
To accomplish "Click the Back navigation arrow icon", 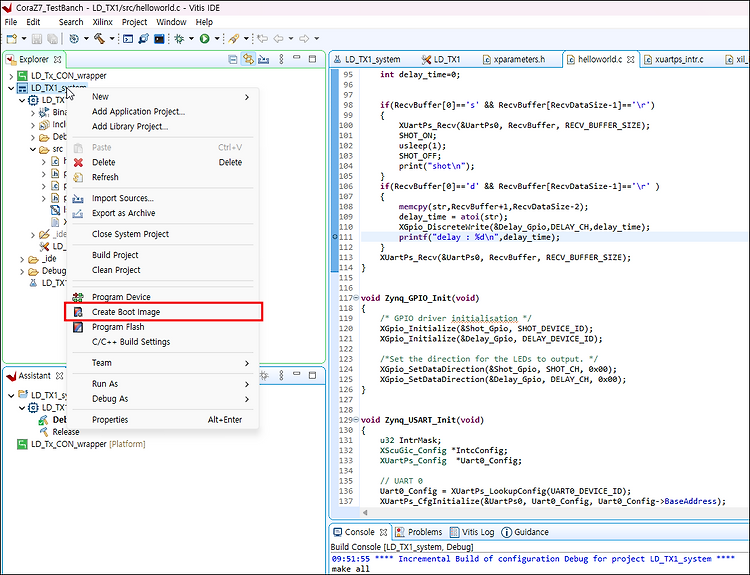I will tap(278, 39).
